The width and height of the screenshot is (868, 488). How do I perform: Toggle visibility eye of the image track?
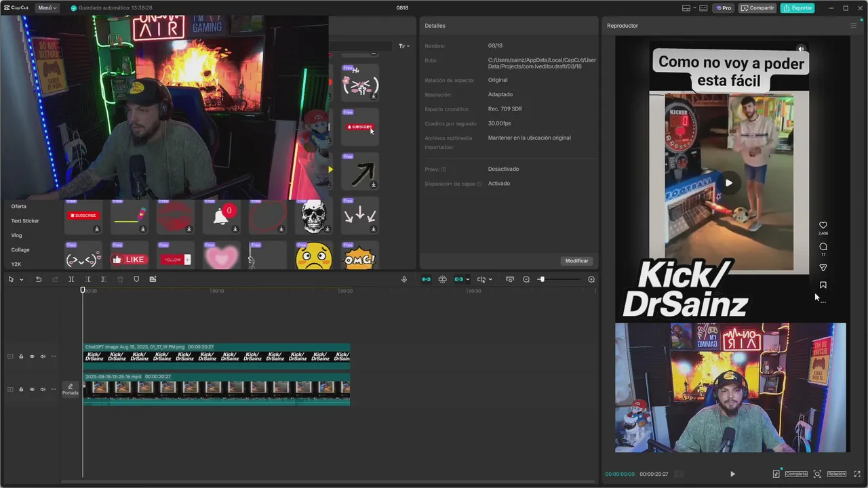point(31,357)
